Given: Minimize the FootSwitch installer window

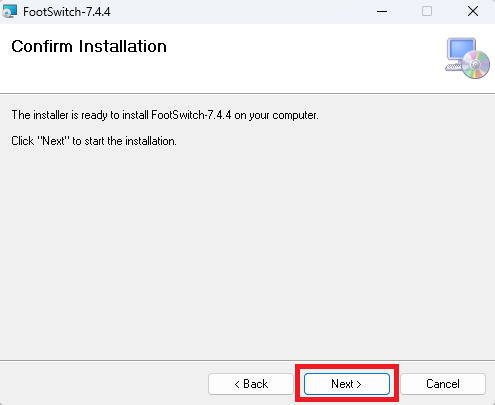Looking at the screenshot, I should pos(382,12).
